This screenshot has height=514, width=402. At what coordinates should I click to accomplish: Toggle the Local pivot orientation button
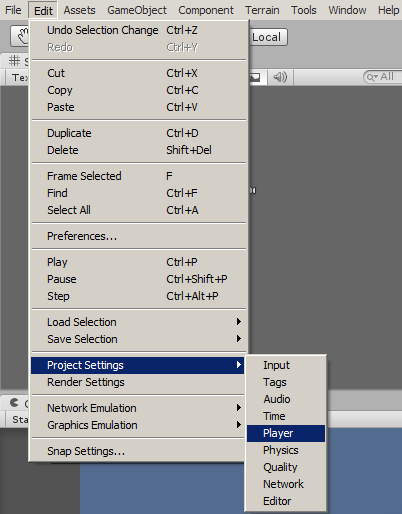[268, 37]
